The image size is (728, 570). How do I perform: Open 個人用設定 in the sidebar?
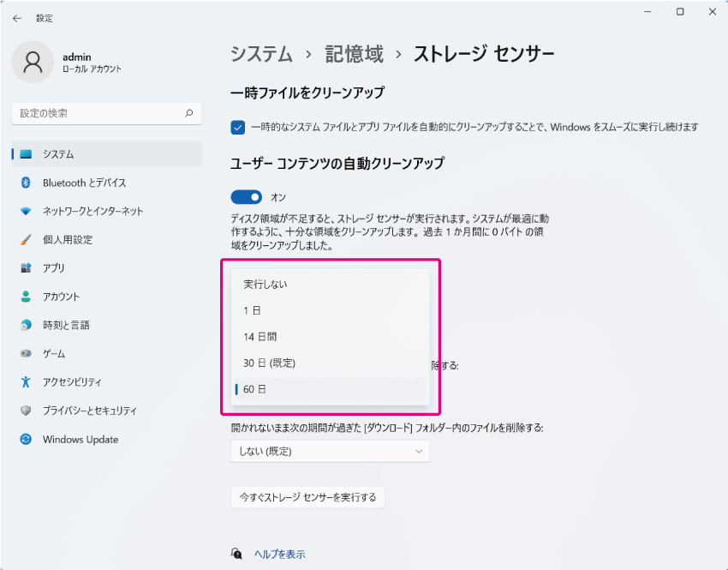(107, 240)
